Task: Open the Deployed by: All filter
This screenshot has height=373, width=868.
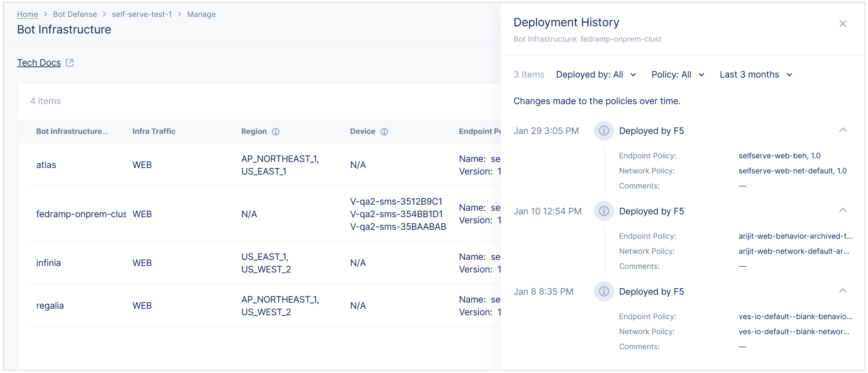Action: click(596, 74)
